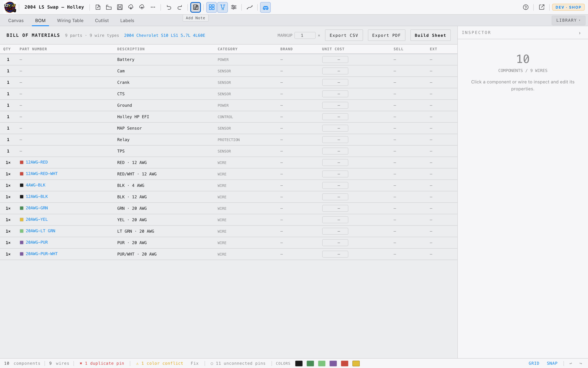Undo the last action in the top toolbar
Viewport: 588px width, 368px height.
[x=169, y=7]
